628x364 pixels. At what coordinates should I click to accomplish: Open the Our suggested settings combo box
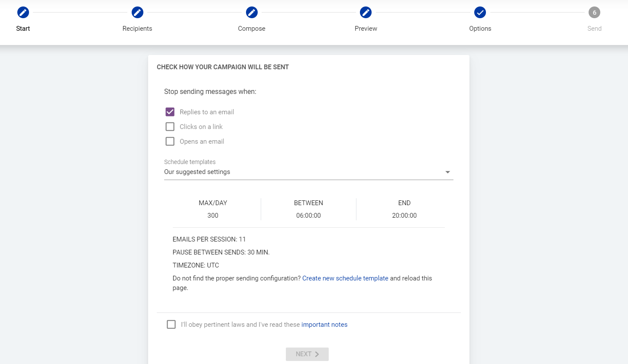303,172
